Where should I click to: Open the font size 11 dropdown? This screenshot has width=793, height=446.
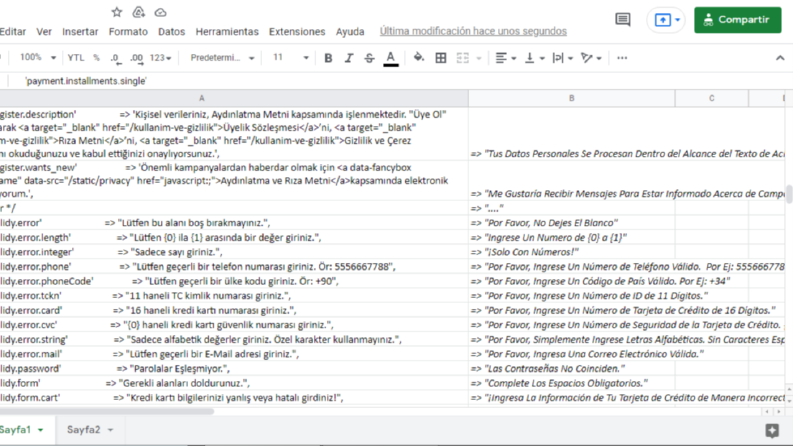[x=290, y=58]
